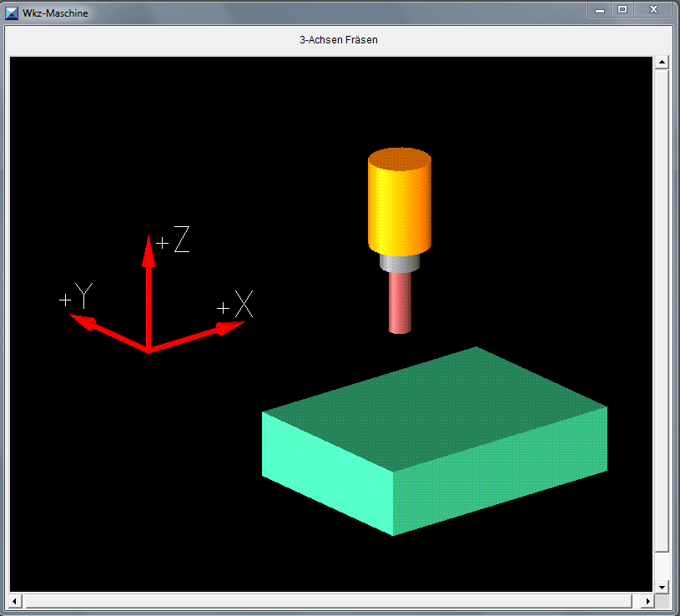Minimize the Wkz-Maschine window

click(x=600, y=9)
